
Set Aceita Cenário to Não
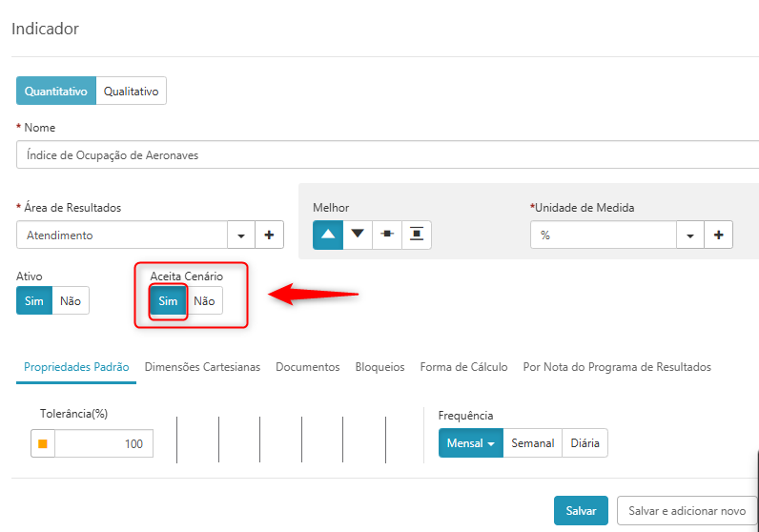click(204, 301)
